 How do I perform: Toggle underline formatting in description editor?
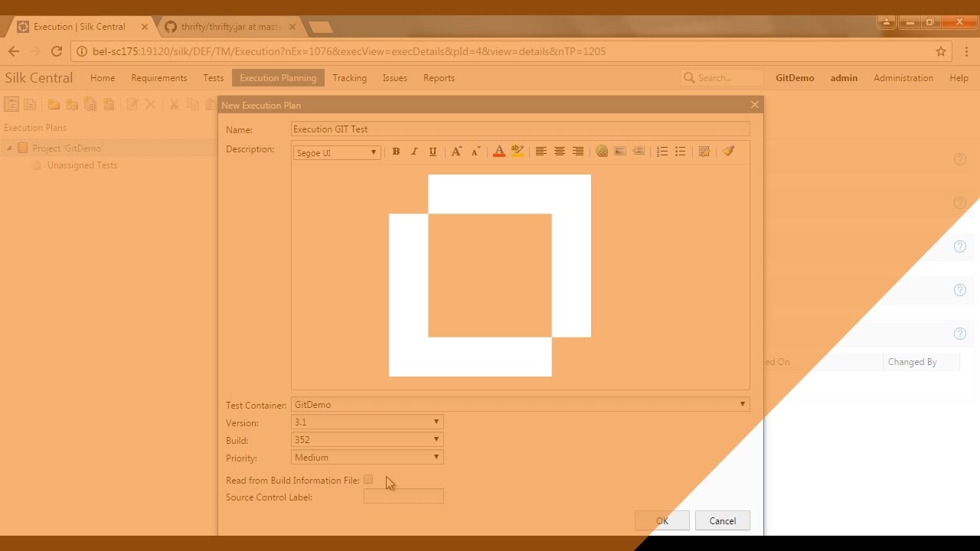pos(433,152)
